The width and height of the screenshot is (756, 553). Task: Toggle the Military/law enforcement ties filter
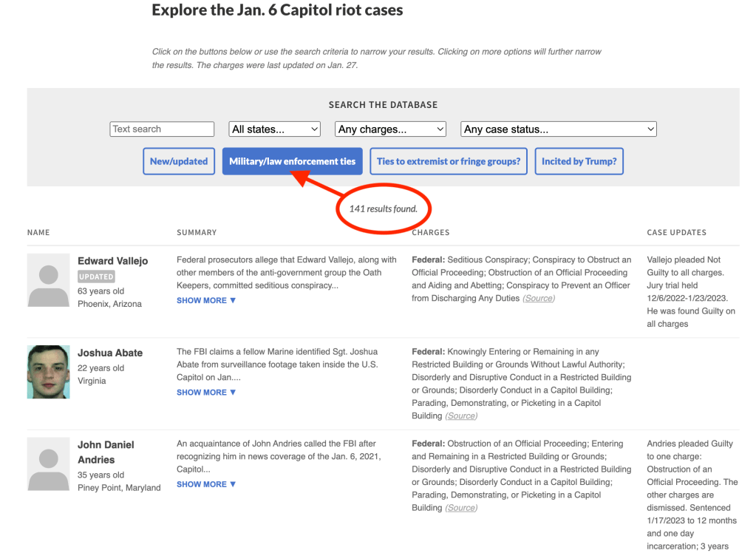[292, 161]
